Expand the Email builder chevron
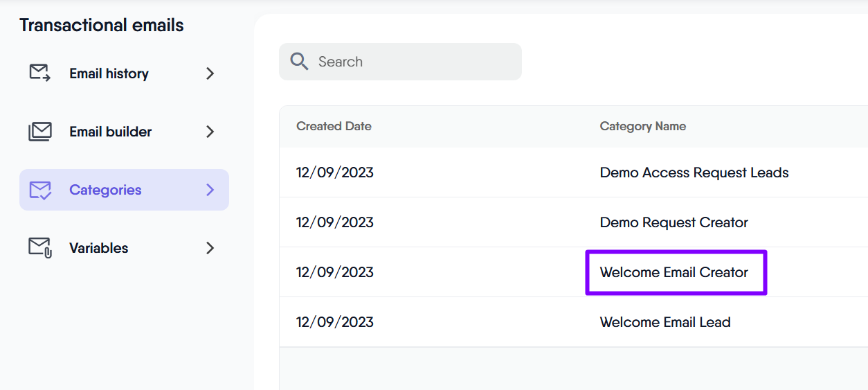 [210, 132]
